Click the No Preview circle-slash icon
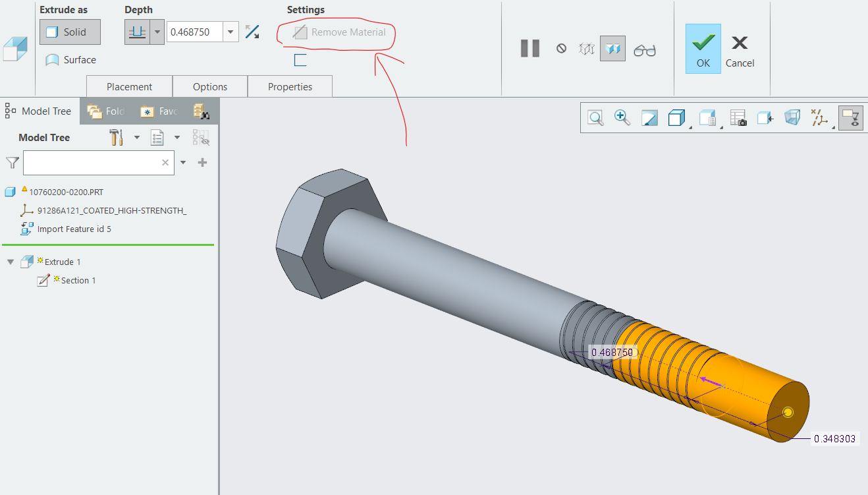 point(561,49)
